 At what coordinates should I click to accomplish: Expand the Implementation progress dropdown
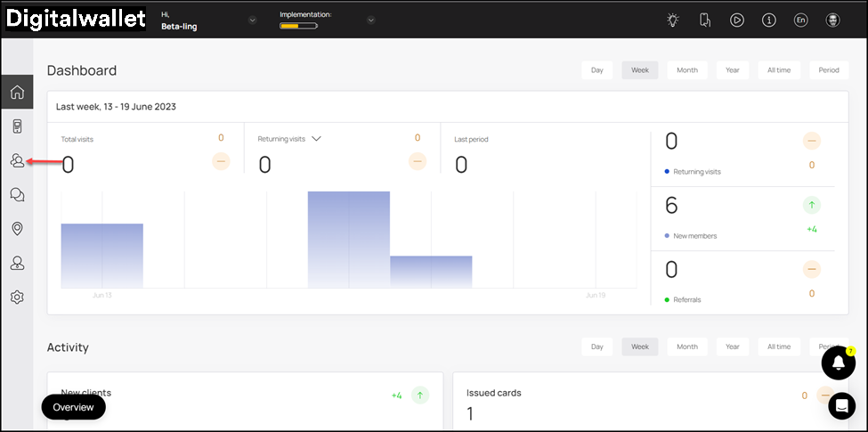(370, 20)
